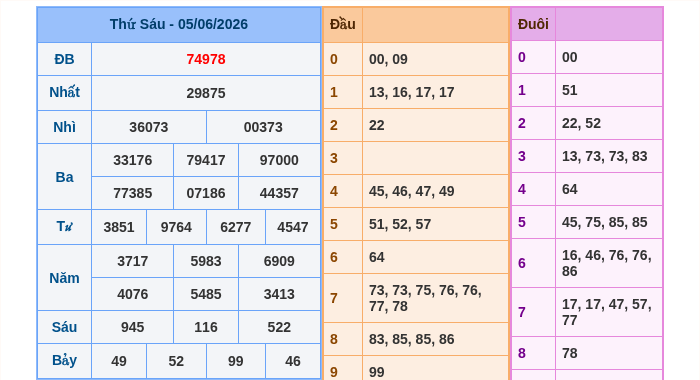This screenshot has width=700, height=380.
Task: Select Tư prize number 6277
Action: 236,227
